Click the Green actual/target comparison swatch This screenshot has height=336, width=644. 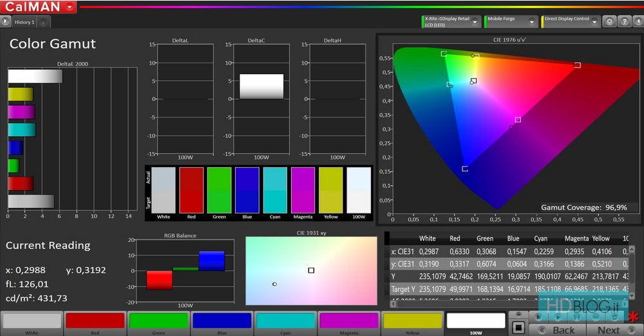220,190
